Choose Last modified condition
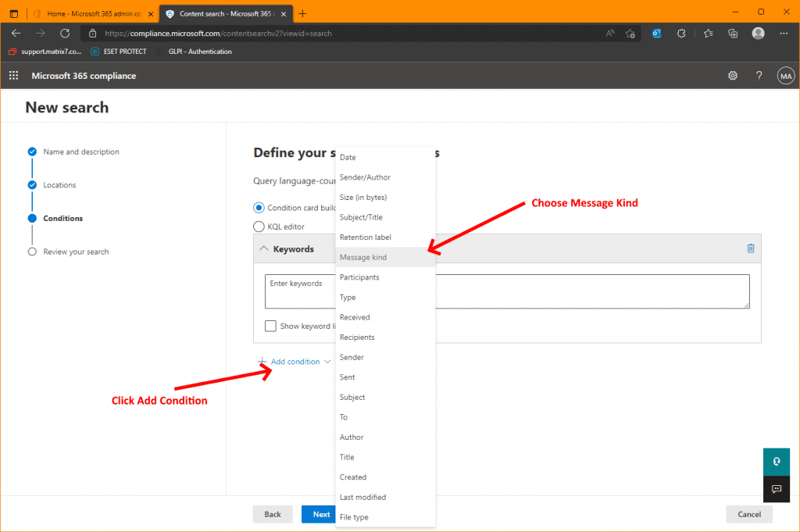 tap(385, 498)
